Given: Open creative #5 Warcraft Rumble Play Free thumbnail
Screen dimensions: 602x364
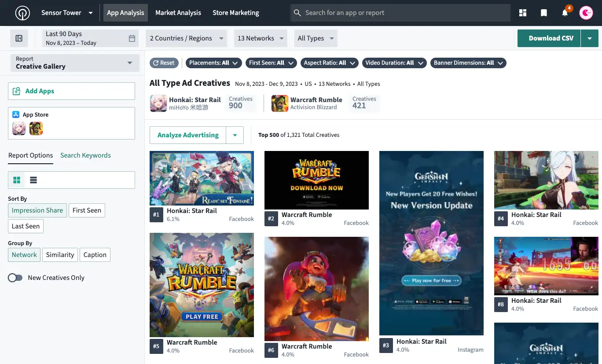Looking at the screenshot, I should tap(202, 285).
